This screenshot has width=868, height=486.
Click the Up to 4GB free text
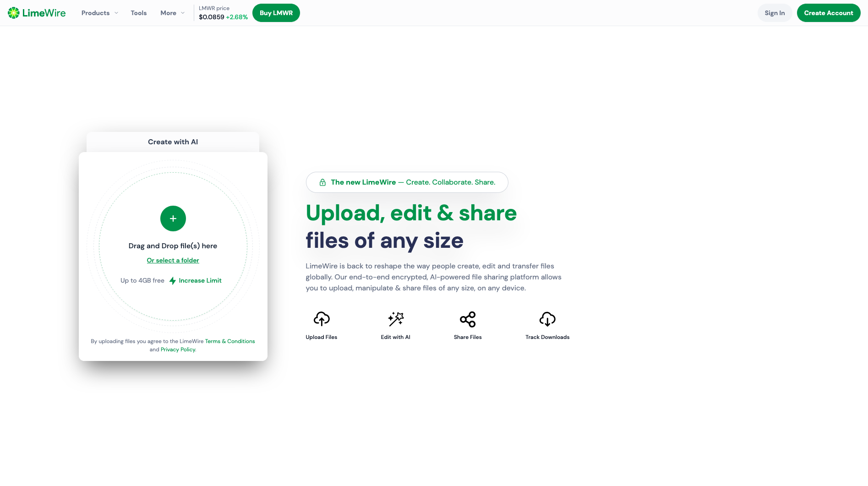pos(142,280)
